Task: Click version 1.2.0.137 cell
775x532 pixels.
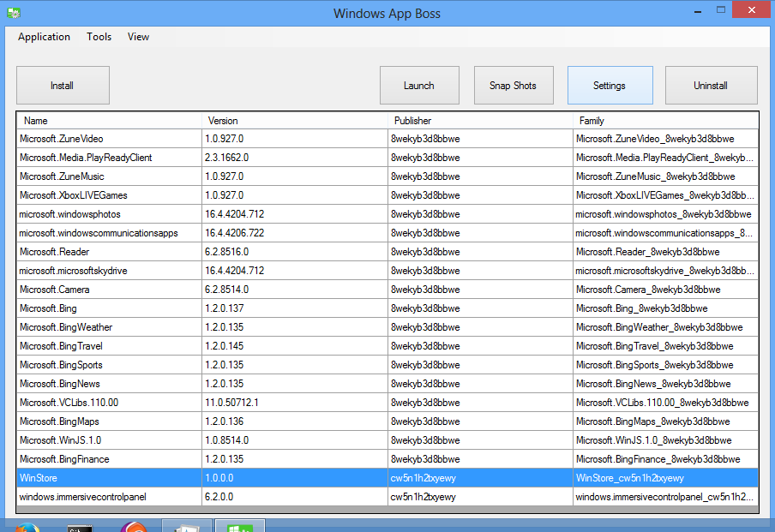Action: [295, 308]
